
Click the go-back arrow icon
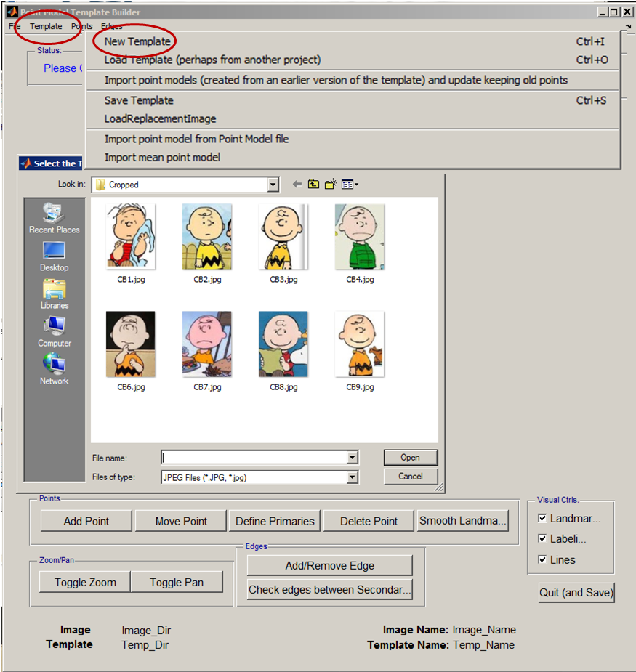click(x=297, y=185)
